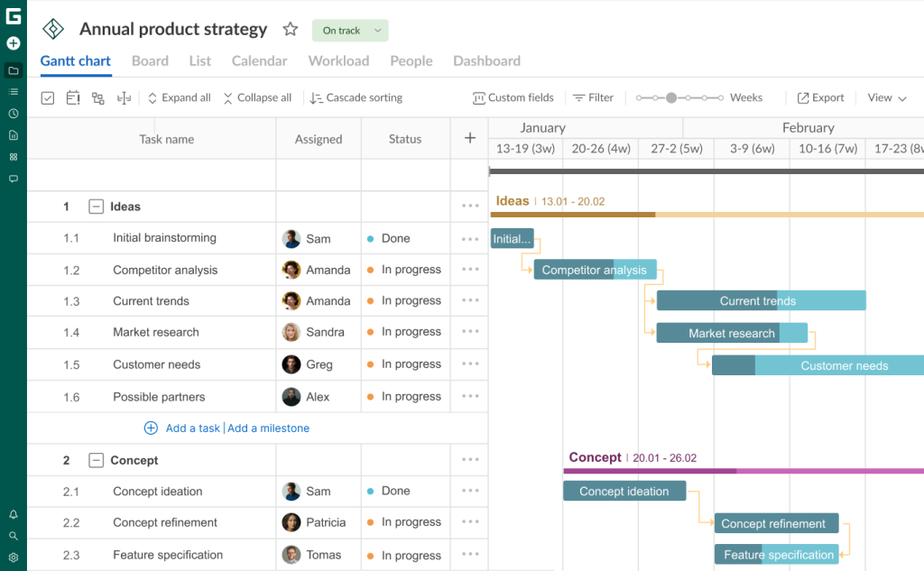Collapse the Ideas task group
The height and width of the screenshot is (571, 924).
click(96, 206)
